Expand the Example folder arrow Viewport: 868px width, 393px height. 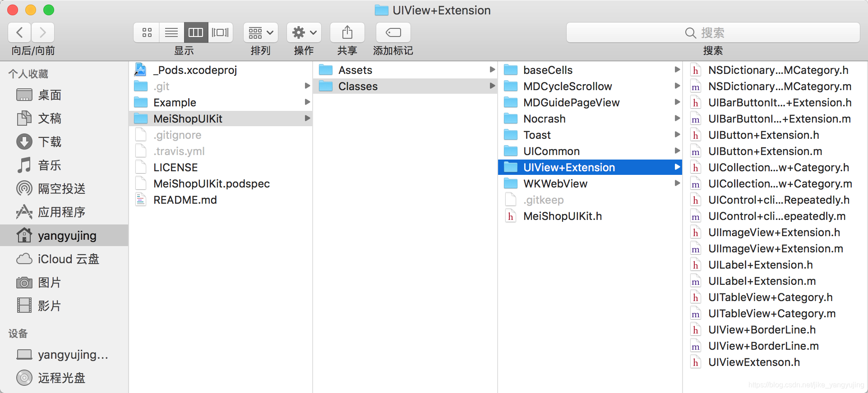click(x=307, y=102)
